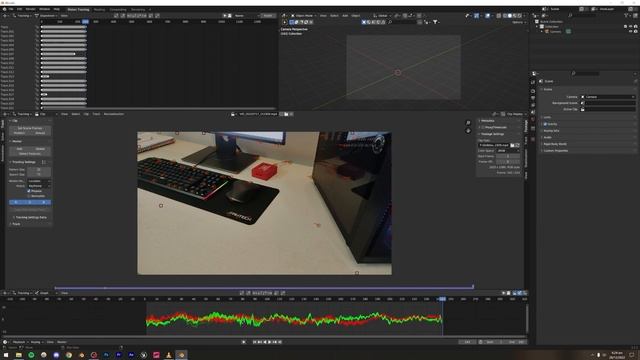Open File Explorer from the taskbar
This screenshot has width=640, height=360.
pyautogui.click(x=19, y=355)
